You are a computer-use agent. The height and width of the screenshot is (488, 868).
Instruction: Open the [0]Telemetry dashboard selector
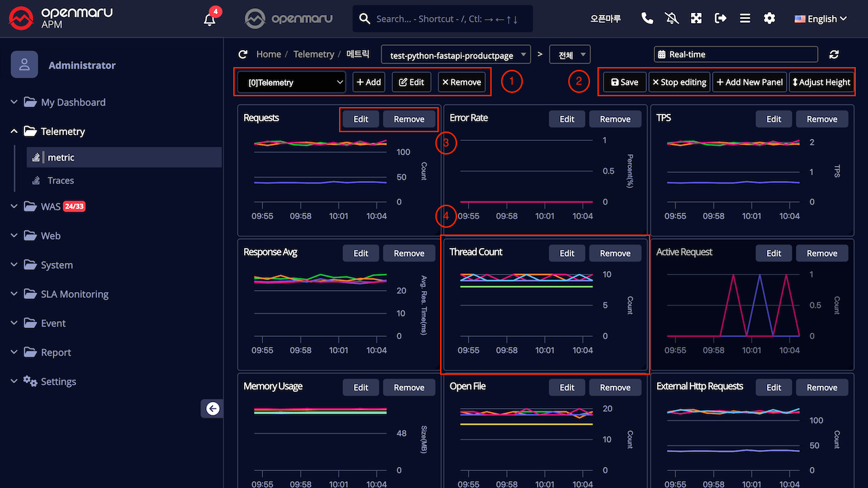[292, 83]
